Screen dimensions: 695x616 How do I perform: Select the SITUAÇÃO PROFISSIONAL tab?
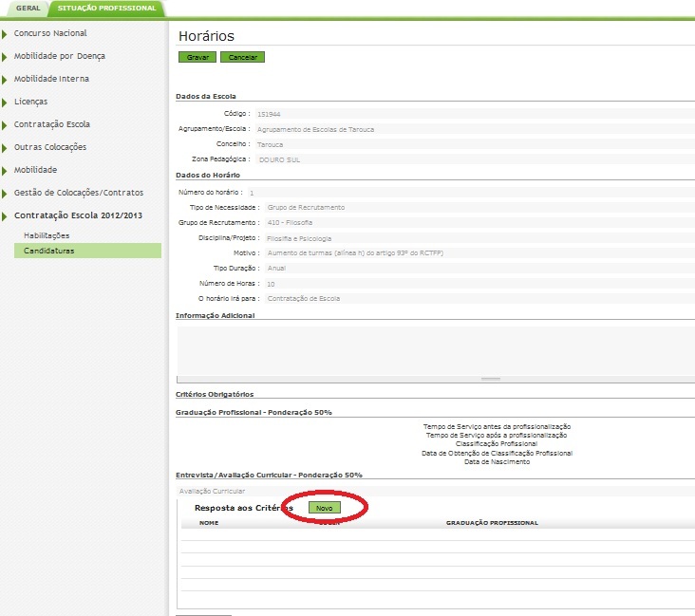[x=106, y=8]
